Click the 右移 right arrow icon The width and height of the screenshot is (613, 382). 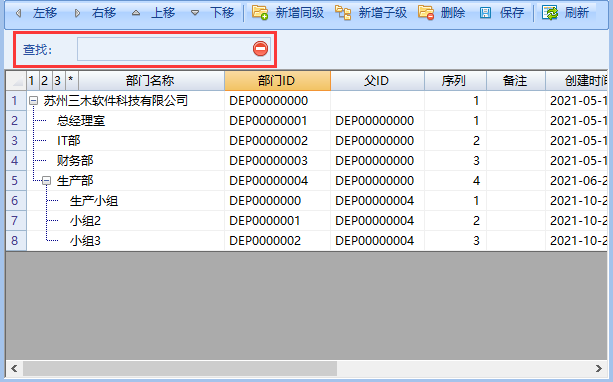[77, 13]
